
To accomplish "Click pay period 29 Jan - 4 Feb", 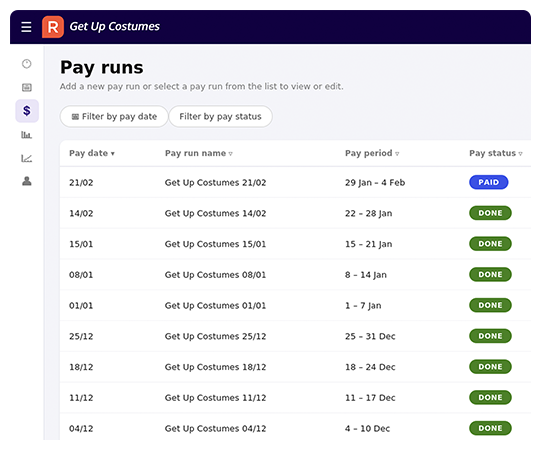I will click(x=375, y=183).
